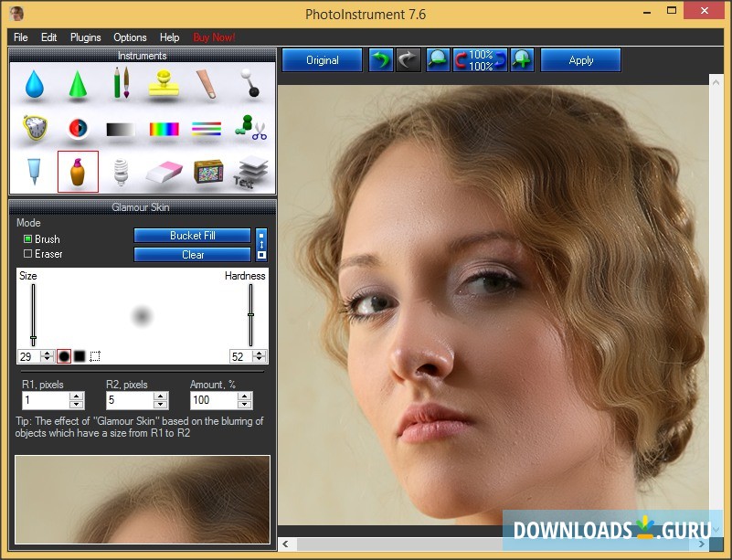Screen dimensions: 732x560
Task: Increase brush Size spinner value
Action: [x=47, y=354]
